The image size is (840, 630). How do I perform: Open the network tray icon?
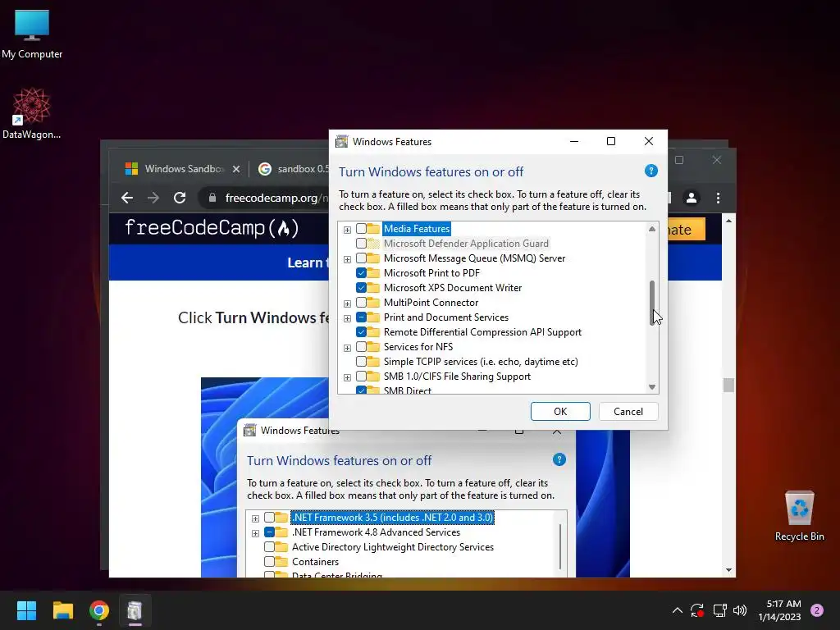tap(719, 610)
